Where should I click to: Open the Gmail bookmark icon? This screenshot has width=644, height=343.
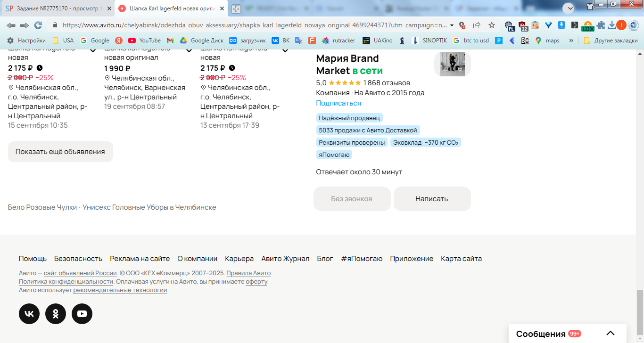tap(170, 41)
